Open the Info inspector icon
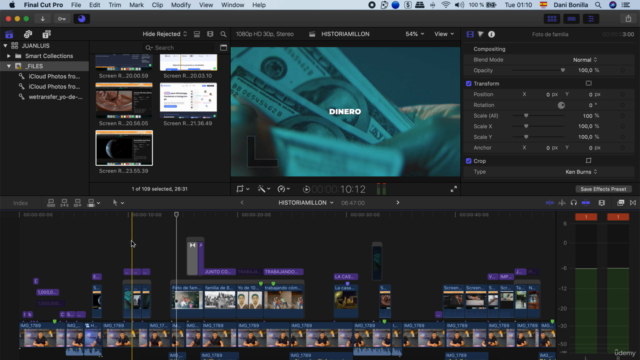The height and width of the screenshot is (360, 640). tap(491, 34)
